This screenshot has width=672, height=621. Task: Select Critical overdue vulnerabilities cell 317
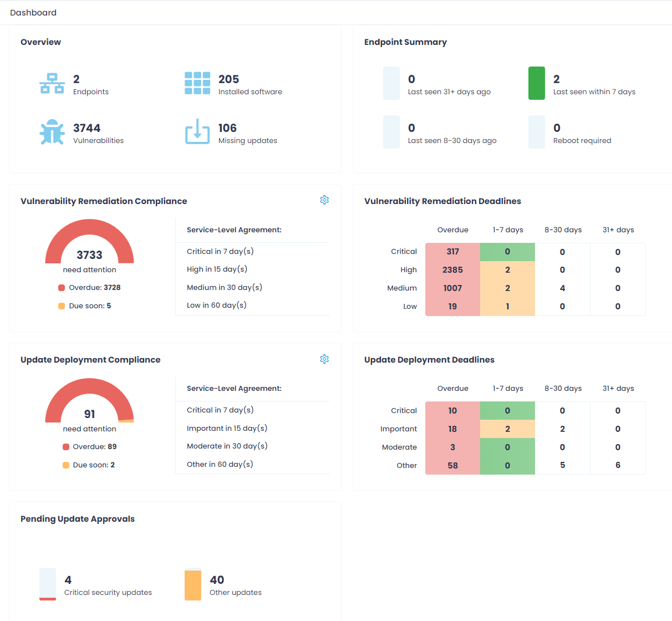click(x=452, y=252)
